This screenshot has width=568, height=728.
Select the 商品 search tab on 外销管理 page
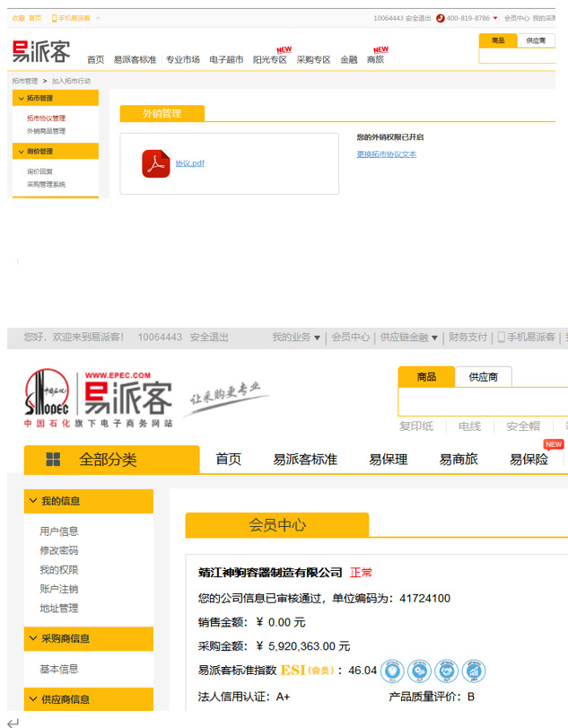pos(498,40)
